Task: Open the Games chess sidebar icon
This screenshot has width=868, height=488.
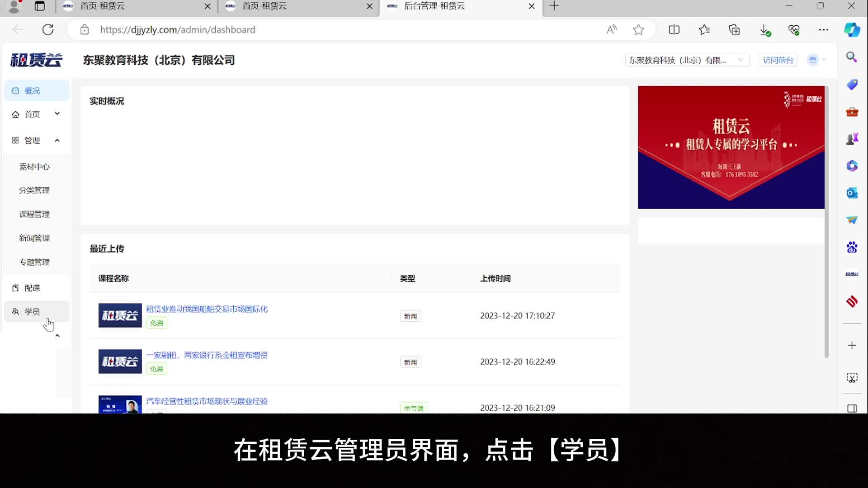Action: 852,139
